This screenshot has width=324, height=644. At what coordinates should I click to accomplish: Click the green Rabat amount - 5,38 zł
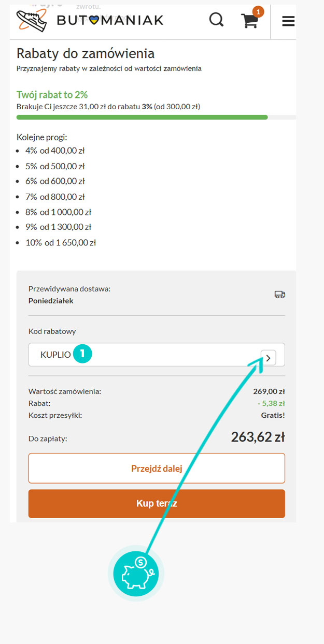[x=271, y=403]
